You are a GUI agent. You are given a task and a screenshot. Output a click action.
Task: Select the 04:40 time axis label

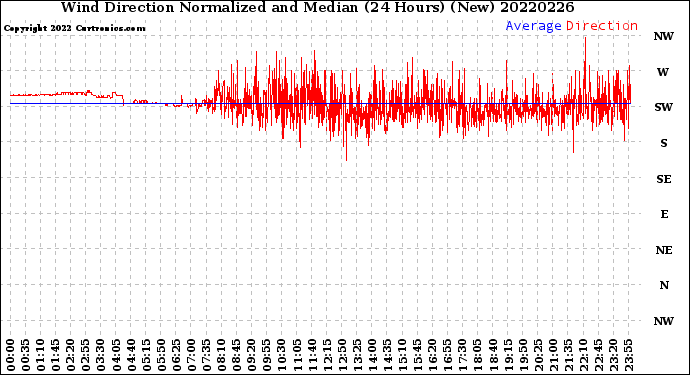[131, 355]
